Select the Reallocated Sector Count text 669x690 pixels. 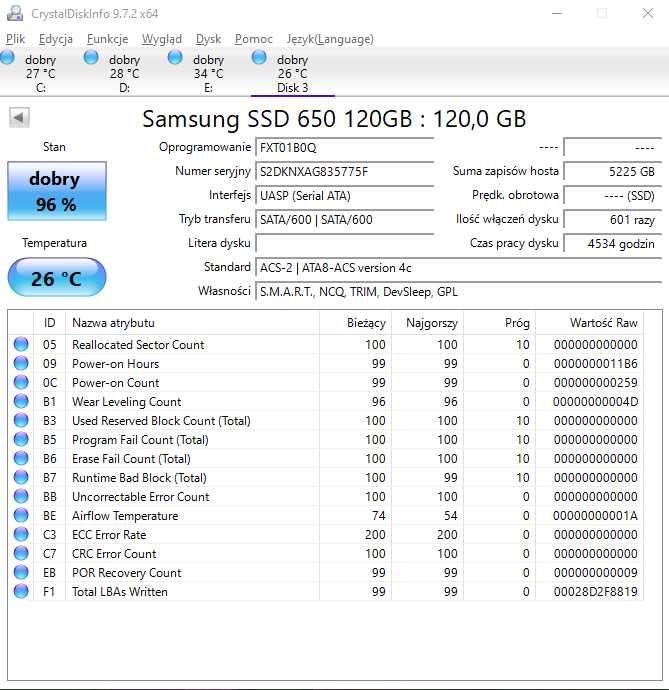(x=138, y=345)
